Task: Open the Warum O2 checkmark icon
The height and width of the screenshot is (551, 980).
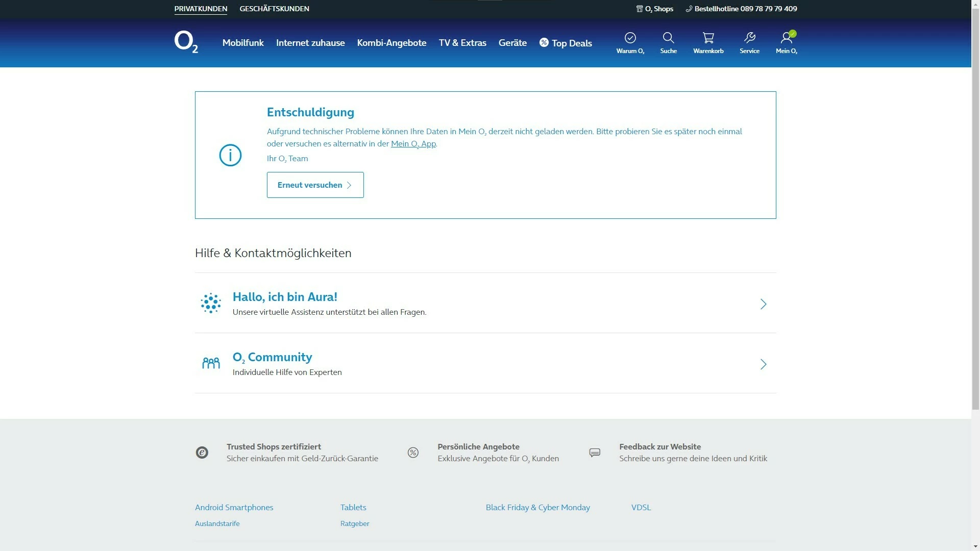Action: coord(630,38)
